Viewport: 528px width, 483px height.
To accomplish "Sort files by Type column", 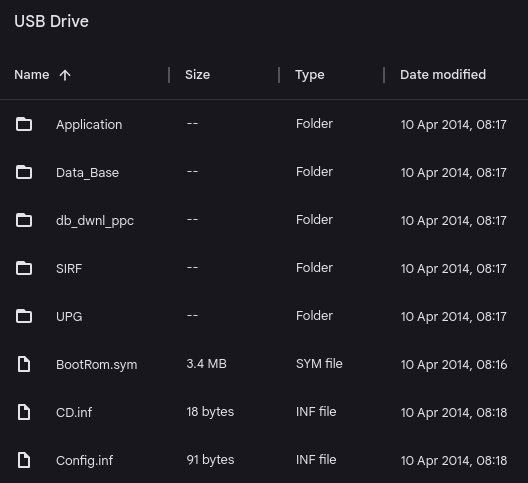I will coord(310,75).
